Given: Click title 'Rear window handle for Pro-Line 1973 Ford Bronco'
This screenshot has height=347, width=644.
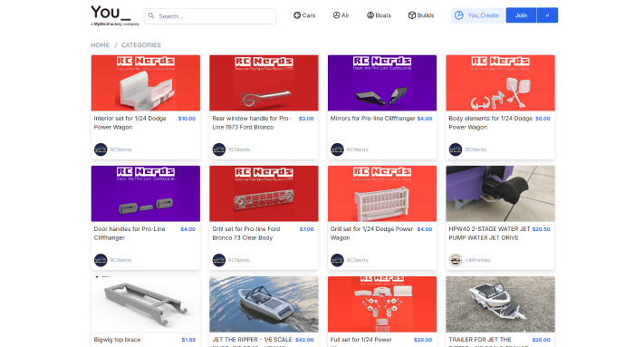Looking at the screenshot, I should click(x=252, y=123).
